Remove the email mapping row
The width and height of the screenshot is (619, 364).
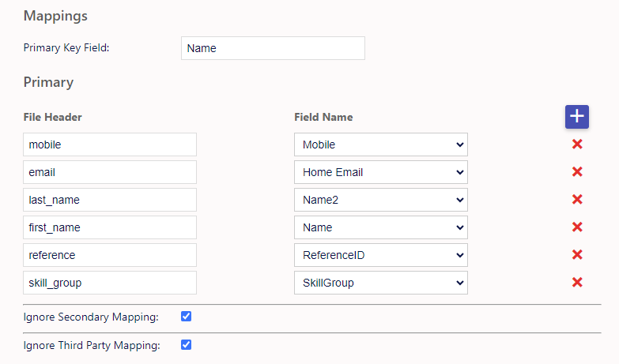coord(577,172)
